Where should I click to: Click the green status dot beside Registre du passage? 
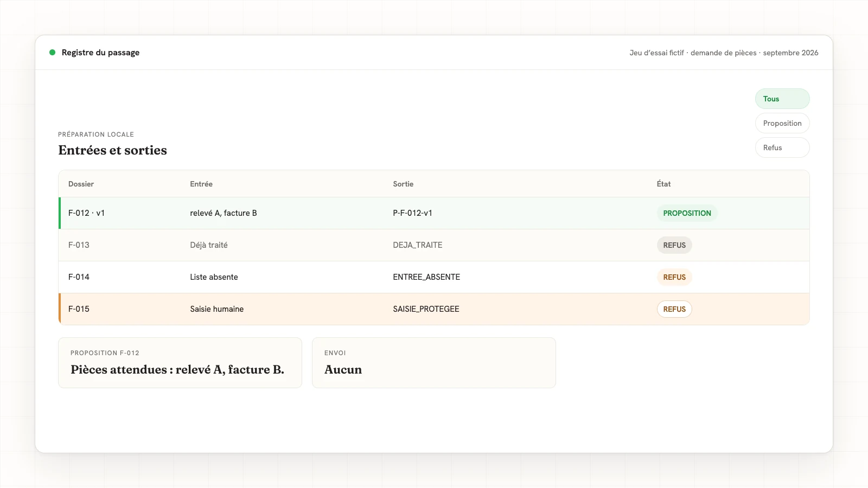53,53
